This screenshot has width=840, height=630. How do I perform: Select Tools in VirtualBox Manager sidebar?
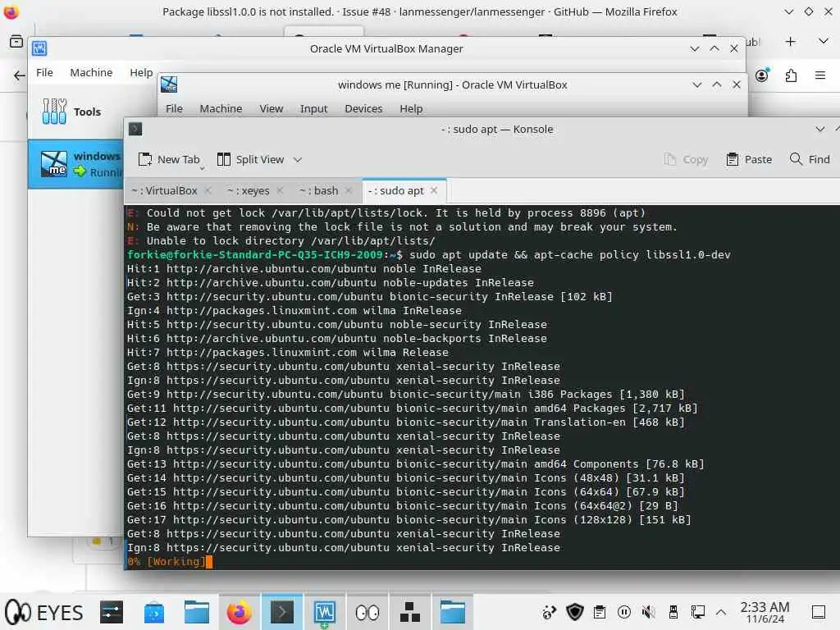point(75,112)
